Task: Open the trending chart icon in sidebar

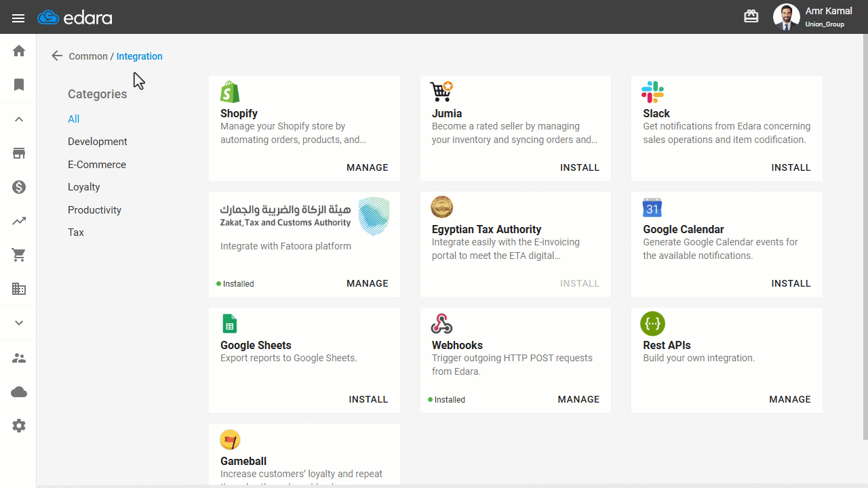Action: 19,221
